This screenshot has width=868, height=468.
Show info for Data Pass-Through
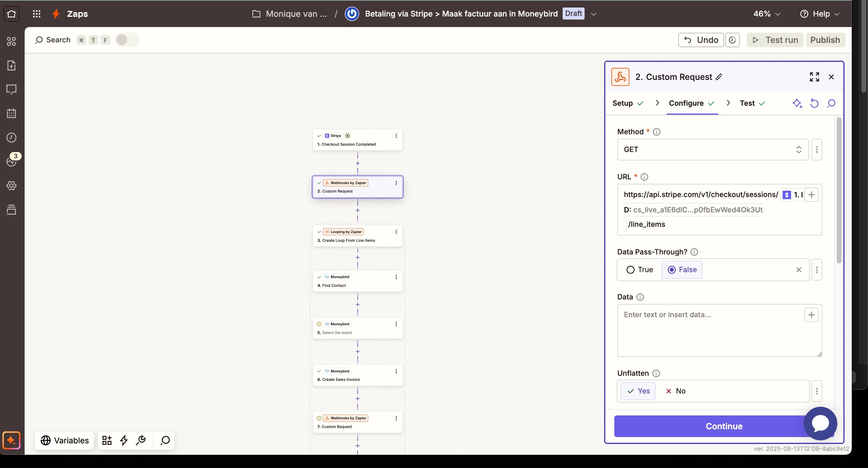[x=695, y=252]
